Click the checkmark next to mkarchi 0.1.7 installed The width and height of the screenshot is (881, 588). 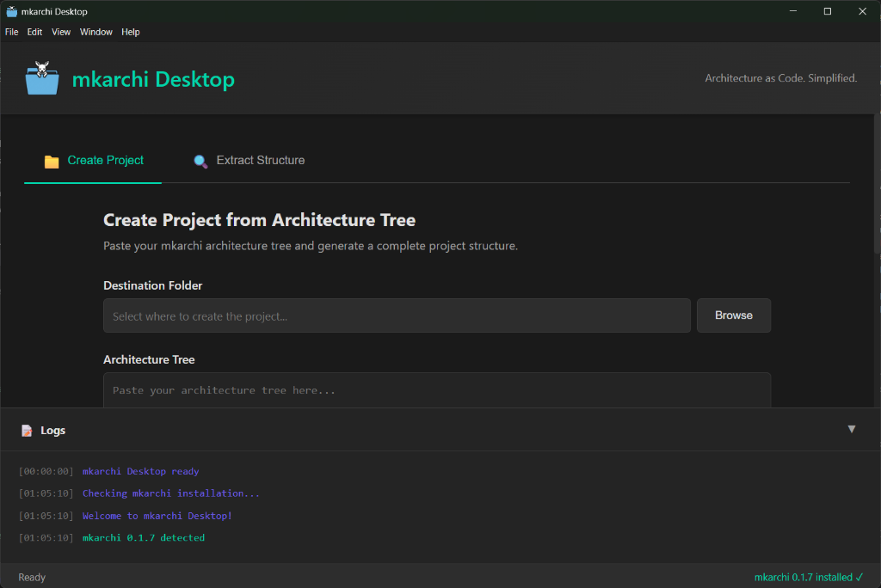[x=858, y=577]
